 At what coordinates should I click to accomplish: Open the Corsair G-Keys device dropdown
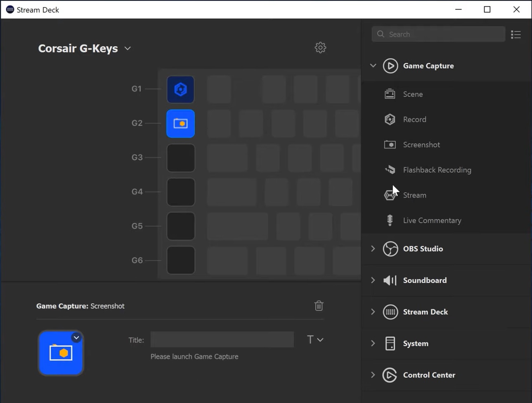coord(127,48)
